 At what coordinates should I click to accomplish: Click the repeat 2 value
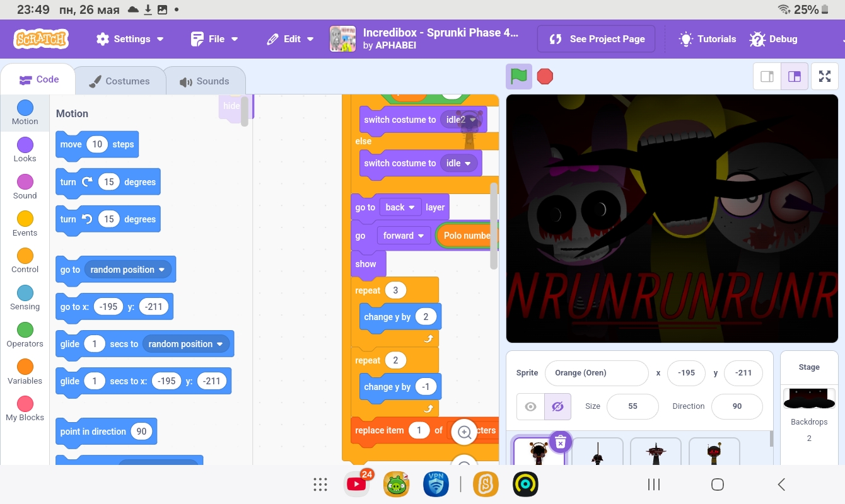click(x=395, y=360)
